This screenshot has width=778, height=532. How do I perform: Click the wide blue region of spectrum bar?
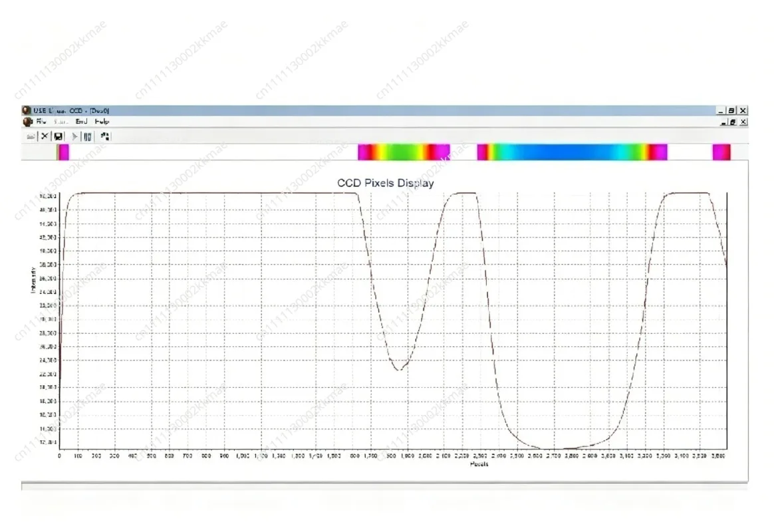point(566,152)
